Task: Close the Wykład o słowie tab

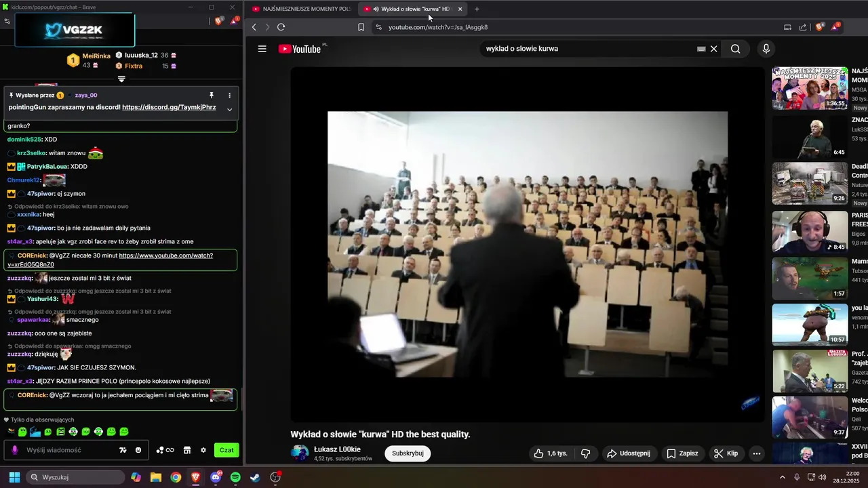Action: coord(460,9)
